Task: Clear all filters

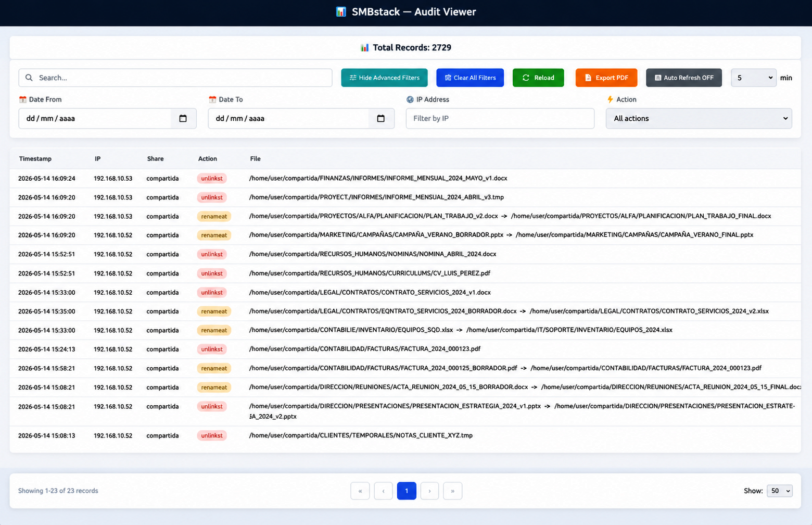Action: (x=470, y=78)
